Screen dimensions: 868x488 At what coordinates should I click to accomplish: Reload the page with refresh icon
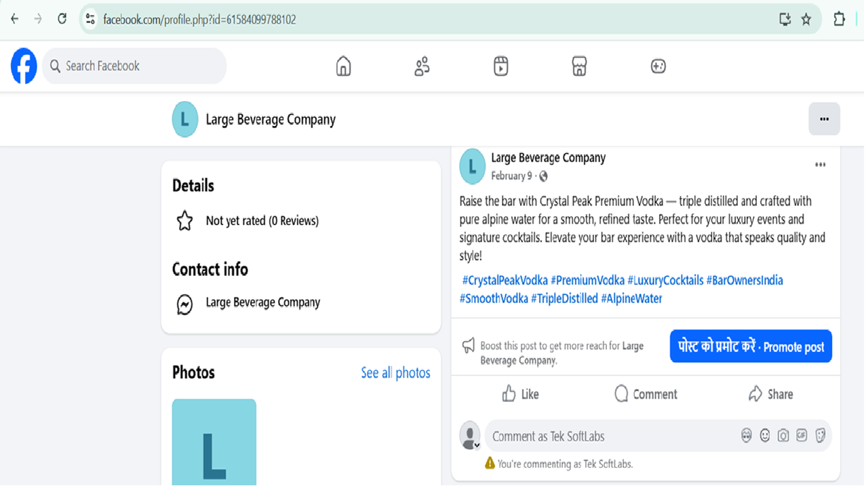[62, 19]
